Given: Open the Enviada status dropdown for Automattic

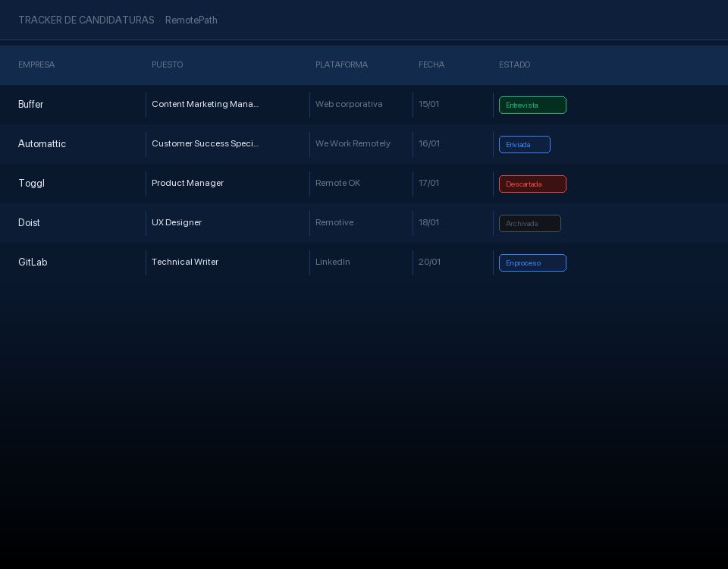Looking at the screenshot, I should 525,144.
